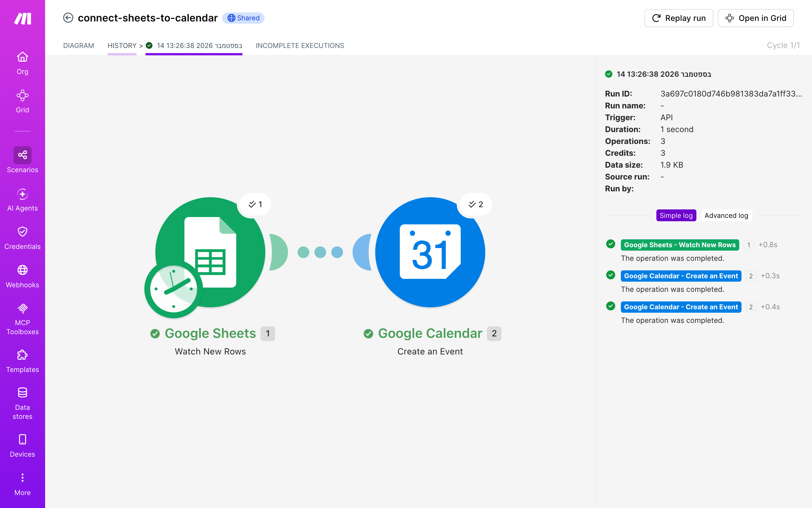Click the success icon on +0.4s log row
This screenshot has height=508, width=812.
pos(611,306)
